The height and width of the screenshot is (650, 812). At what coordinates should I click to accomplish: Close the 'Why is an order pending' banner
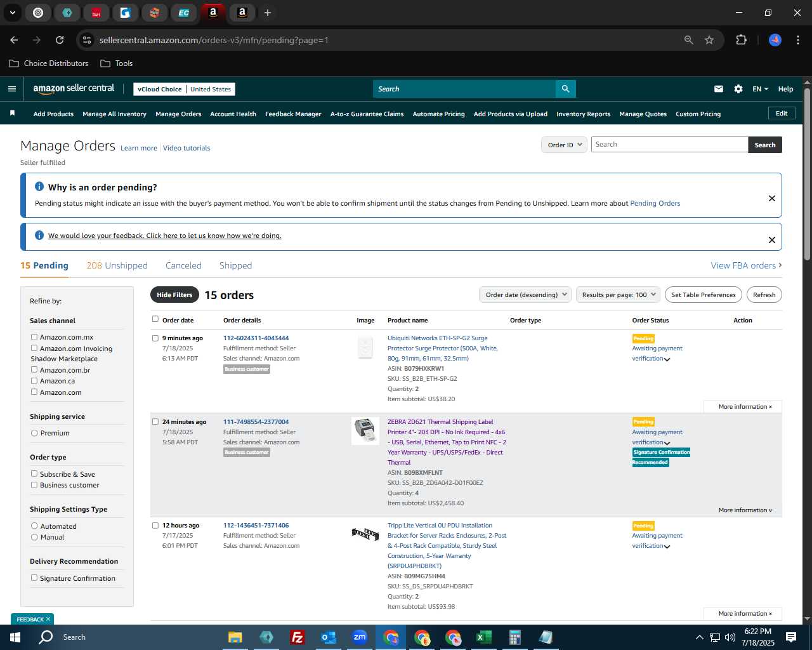(x=772, y=198)
